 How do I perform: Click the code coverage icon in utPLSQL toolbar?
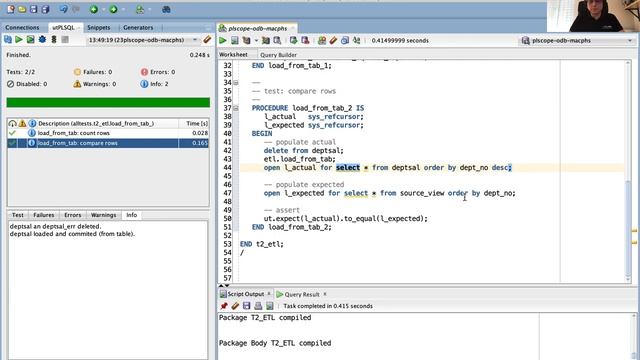[53, 40]
